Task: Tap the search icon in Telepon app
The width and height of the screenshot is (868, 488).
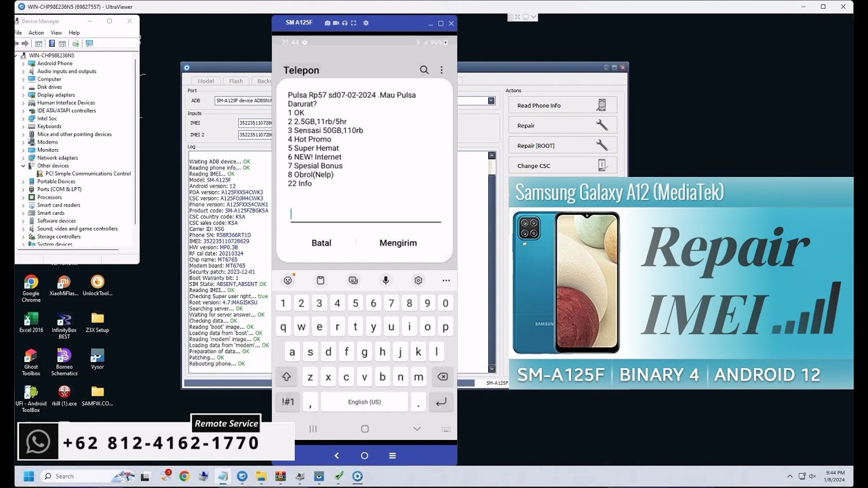Action: tap(424, 70)
